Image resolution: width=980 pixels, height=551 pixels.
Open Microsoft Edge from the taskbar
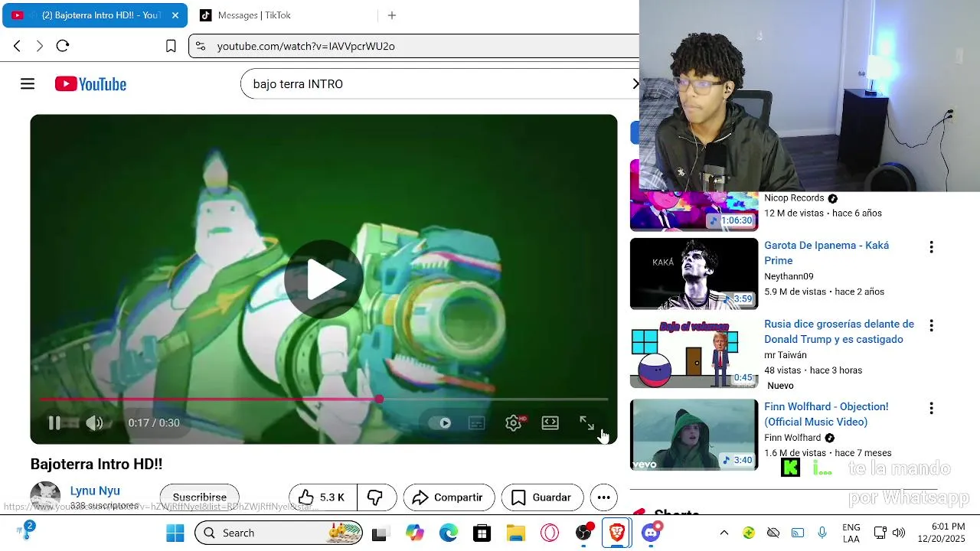449,533
